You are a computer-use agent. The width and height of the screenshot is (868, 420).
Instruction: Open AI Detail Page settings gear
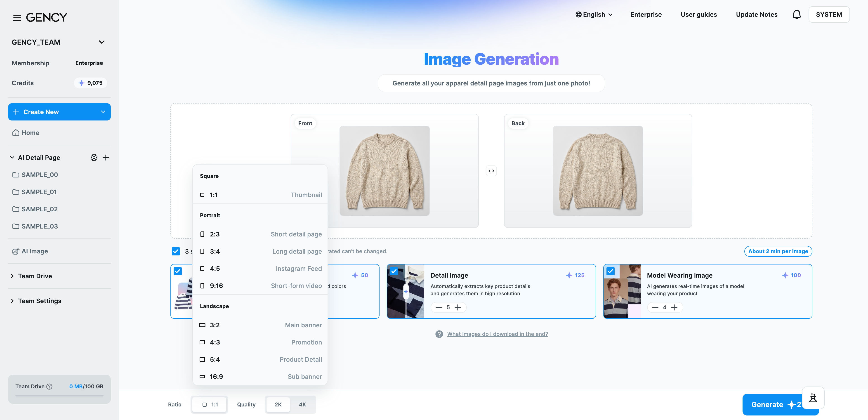[94, 157]
